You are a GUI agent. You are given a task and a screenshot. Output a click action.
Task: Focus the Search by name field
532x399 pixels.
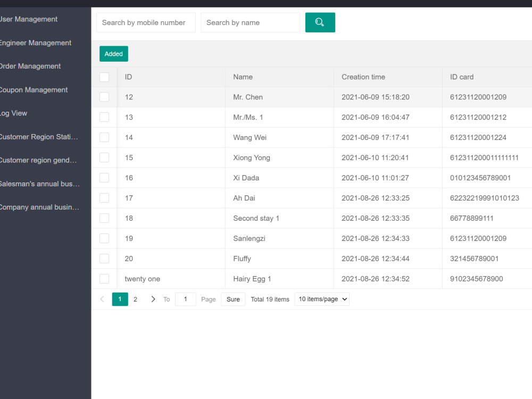pos(251,22)
